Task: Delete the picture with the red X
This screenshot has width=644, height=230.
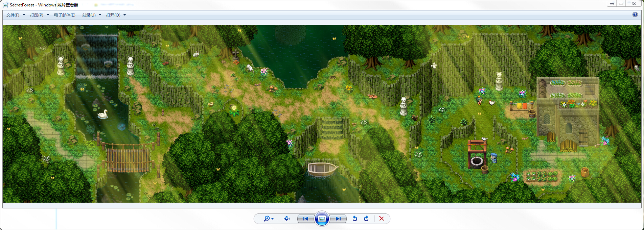Action: pos(382,219)
